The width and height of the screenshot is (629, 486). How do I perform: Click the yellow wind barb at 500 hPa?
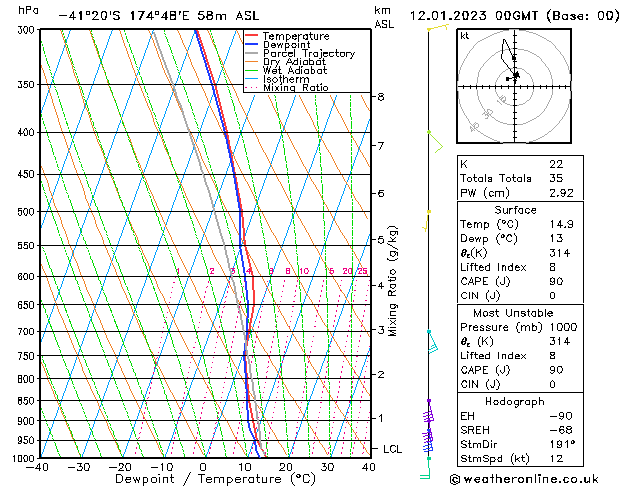coord(426,221)
